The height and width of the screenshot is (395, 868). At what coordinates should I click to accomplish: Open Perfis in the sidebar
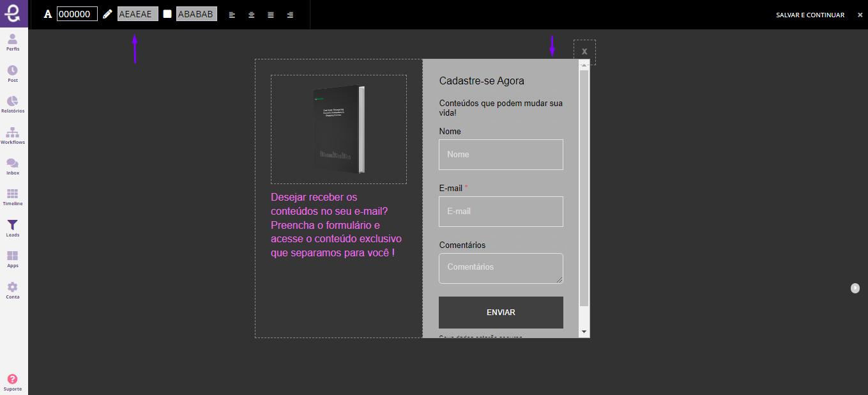pyautogui.click(x=13, y=42)
